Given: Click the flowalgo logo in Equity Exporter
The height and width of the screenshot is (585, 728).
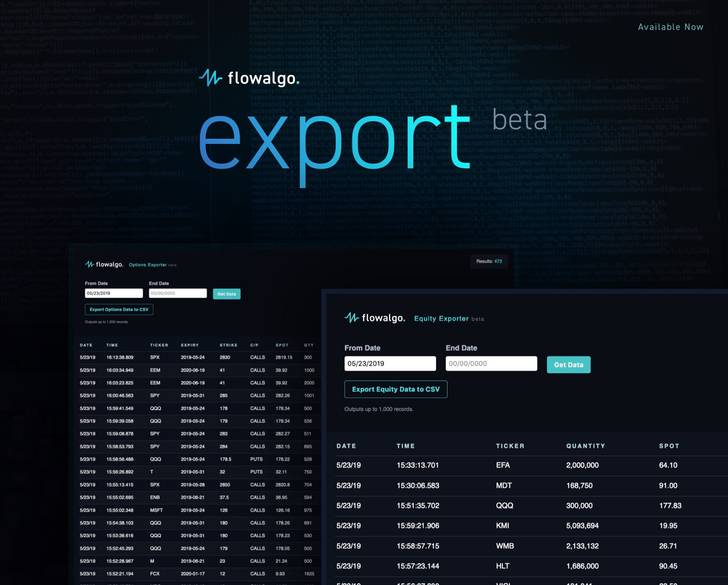Looking at the screenshot, I should (375, 318).
